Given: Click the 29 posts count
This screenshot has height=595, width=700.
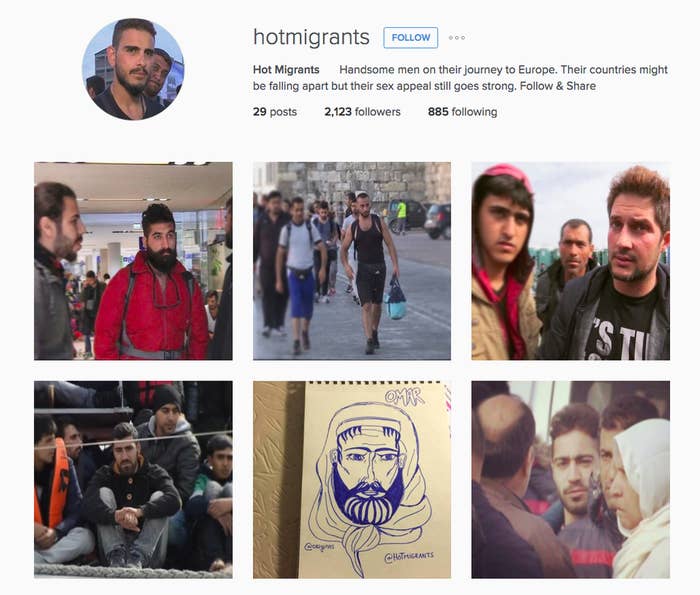Looking at the screenshot, I should [275, 112].
